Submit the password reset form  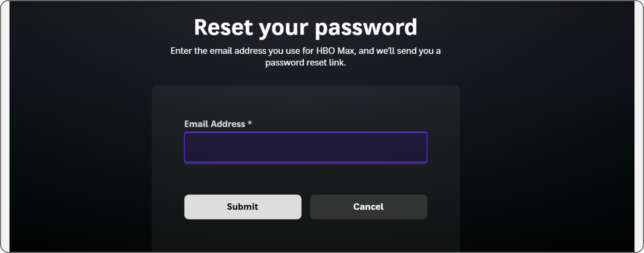pos(243,207)
